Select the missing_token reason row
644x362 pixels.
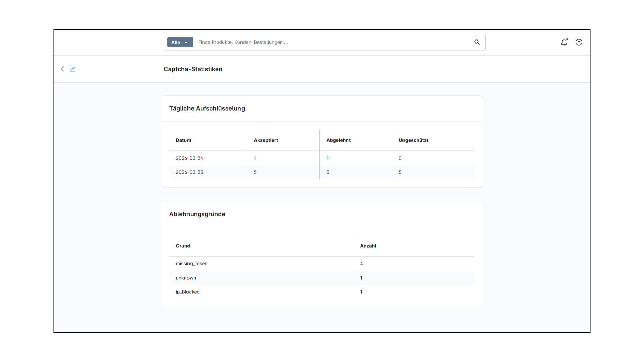322,264
